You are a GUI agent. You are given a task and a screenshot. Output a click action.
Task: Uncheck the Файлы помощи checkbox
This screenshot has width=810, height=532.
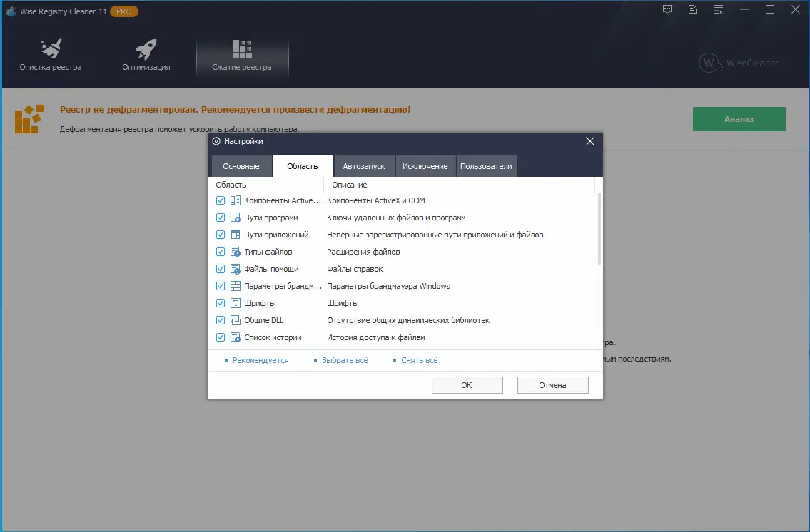click(221, 269)
